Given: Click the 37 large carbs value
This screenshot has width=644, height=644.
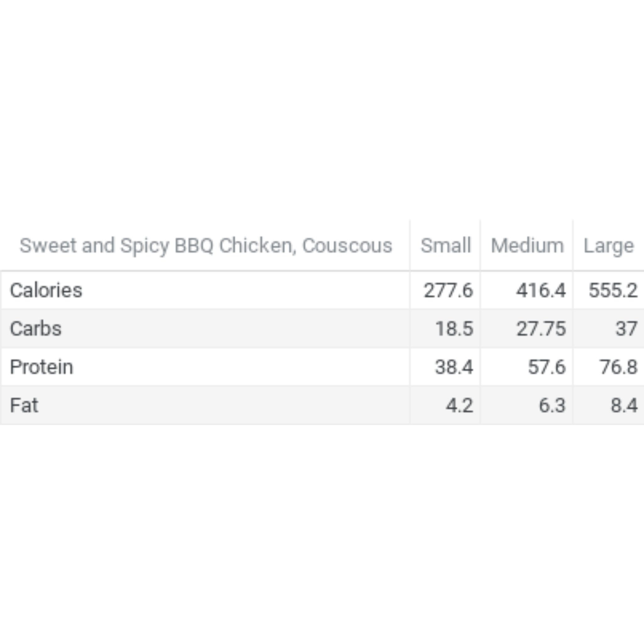Looking at the screenshot, I should 627,329.
